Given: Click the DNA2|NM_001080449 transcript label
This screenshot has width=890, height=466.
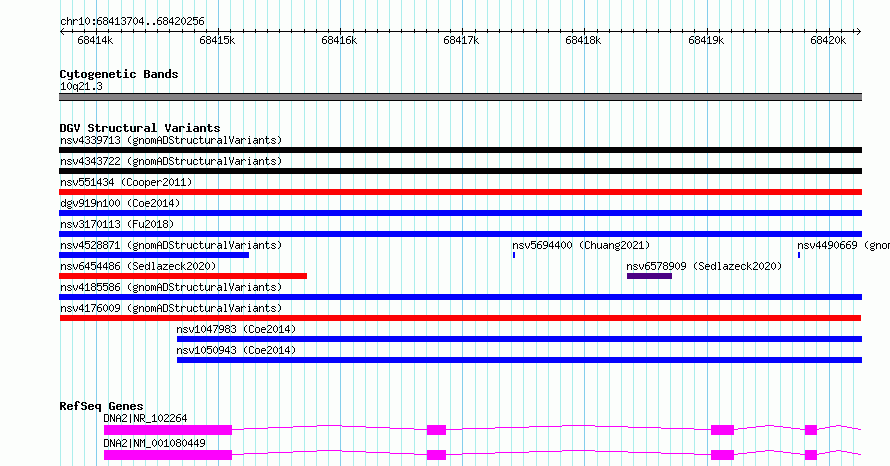Looking at the screenshot, I should pyautogui.click(x=154, y=443).
